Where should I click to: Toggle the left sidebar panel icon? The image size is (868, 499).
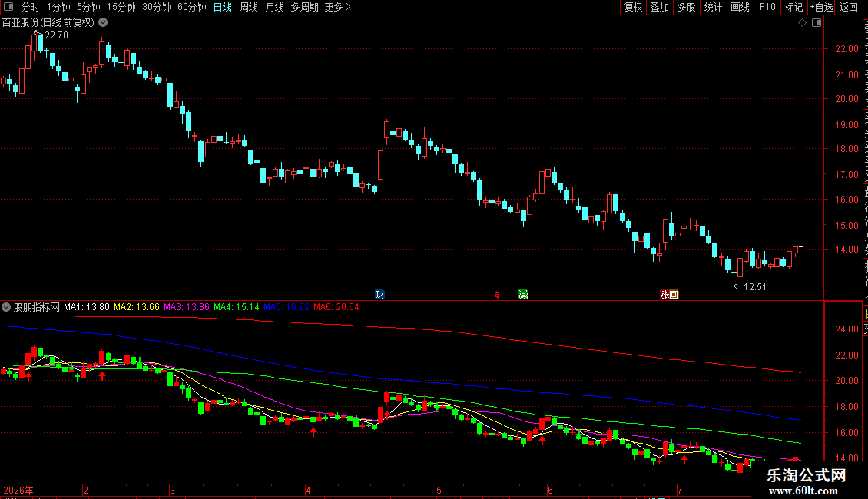(8, 7)
